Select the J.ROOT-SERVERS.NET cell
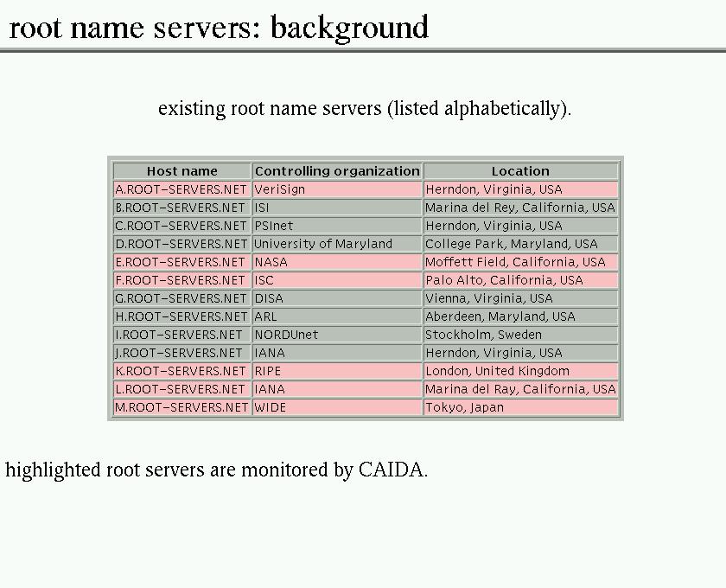This screenshot has width=726, height=588. 182,353
